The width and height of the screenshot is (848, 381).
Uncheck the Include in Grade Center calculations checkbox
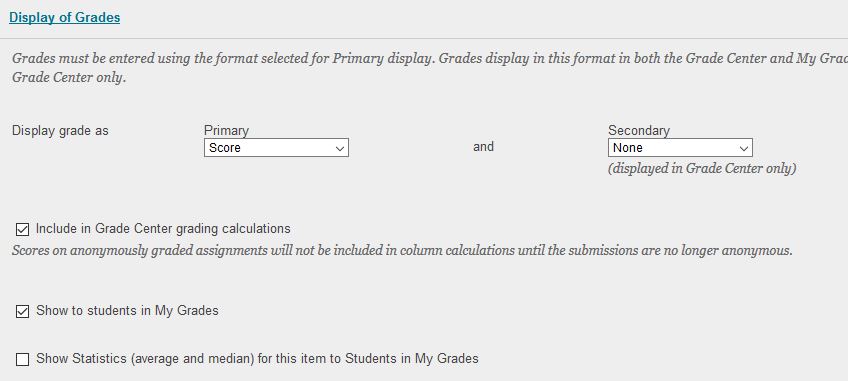tap(22, 229)
